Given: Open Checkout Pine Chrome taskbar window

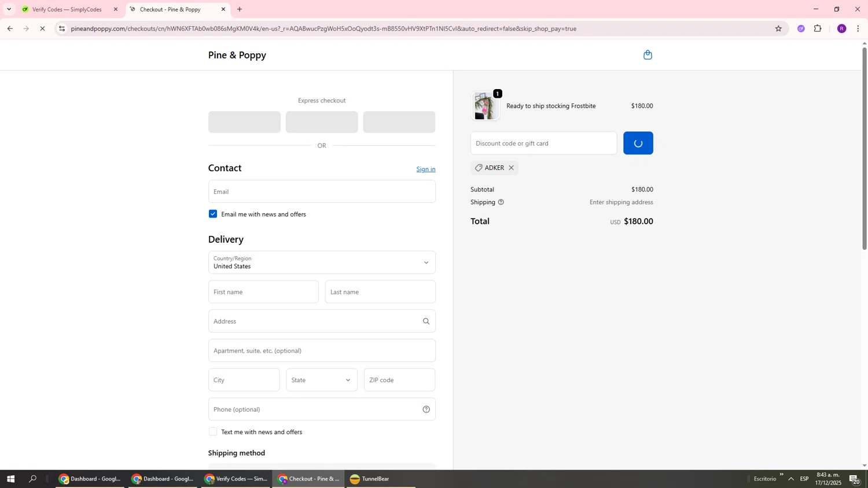Looking at the screenshot, I should point(308,479).
